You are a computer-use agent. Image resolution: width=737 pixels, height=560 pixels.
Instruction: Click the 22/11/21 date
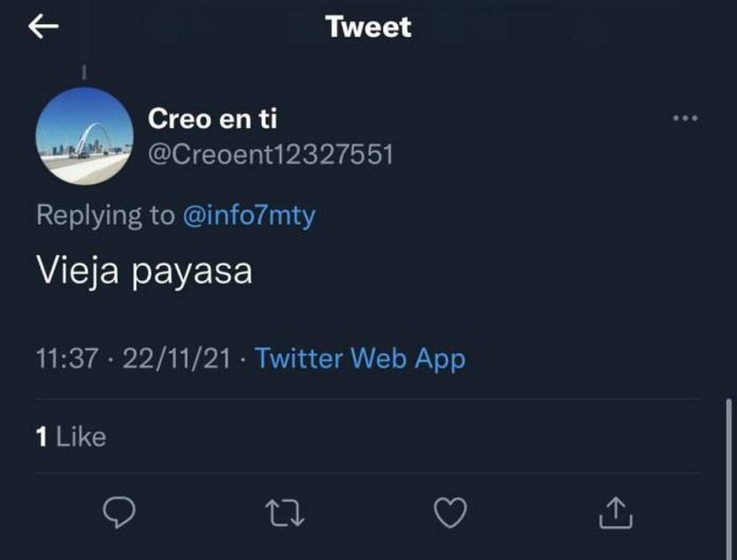(x=175, y=358)
